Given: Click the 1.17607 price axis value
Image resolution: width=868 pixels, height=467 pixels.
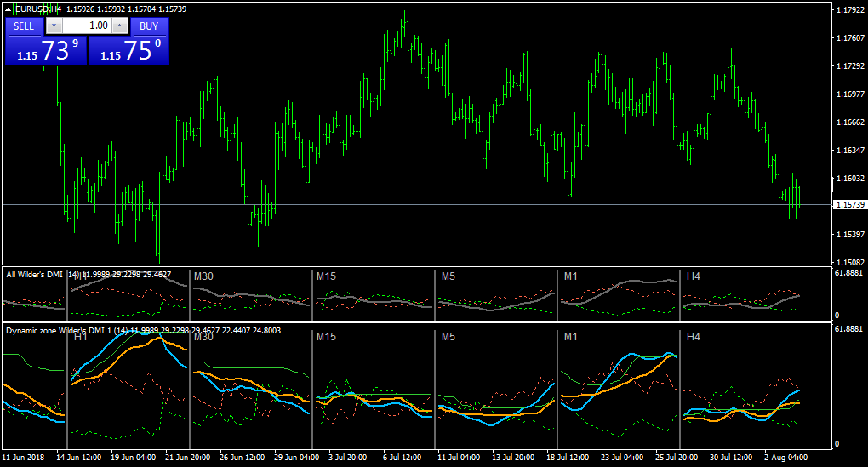Looking at the screenshot, I should click(850, 38).
